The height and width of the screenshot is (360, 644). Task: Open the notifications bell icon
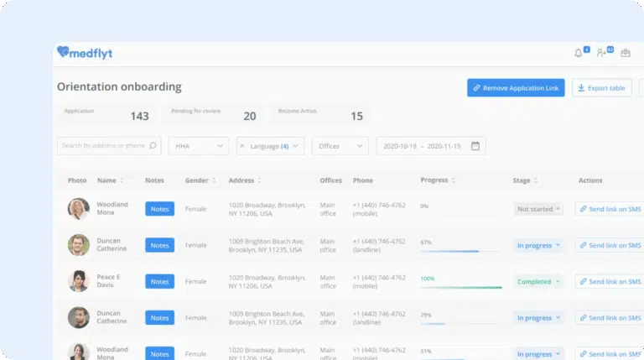(x=579, y=53)
